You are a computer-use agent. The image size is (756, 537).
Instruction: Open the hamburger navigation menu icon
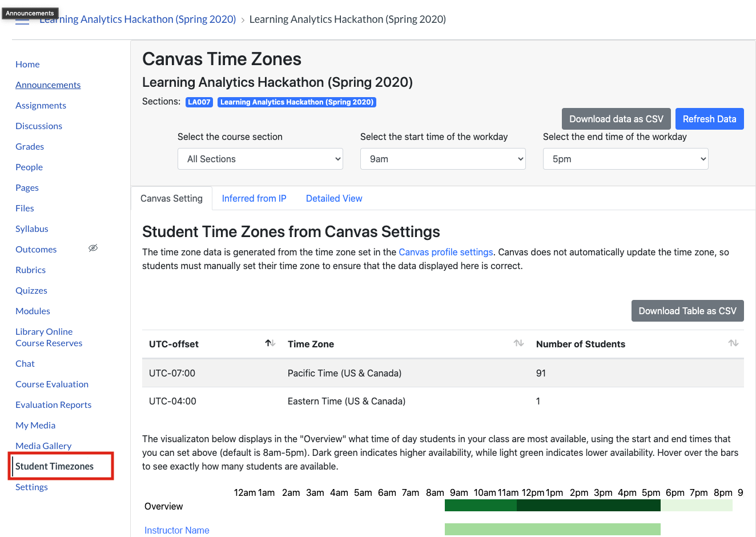(22, 22)
